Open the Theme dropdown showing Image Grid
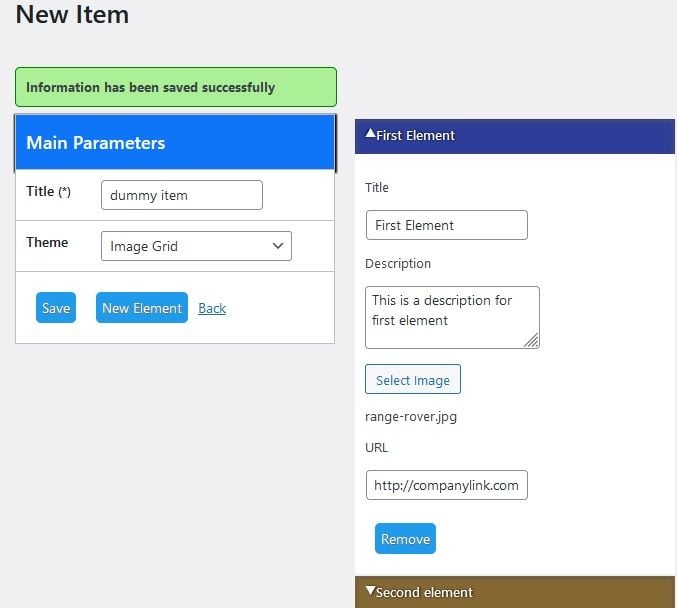The width and height of the screenshot is (677, 608). coord(196,246)
